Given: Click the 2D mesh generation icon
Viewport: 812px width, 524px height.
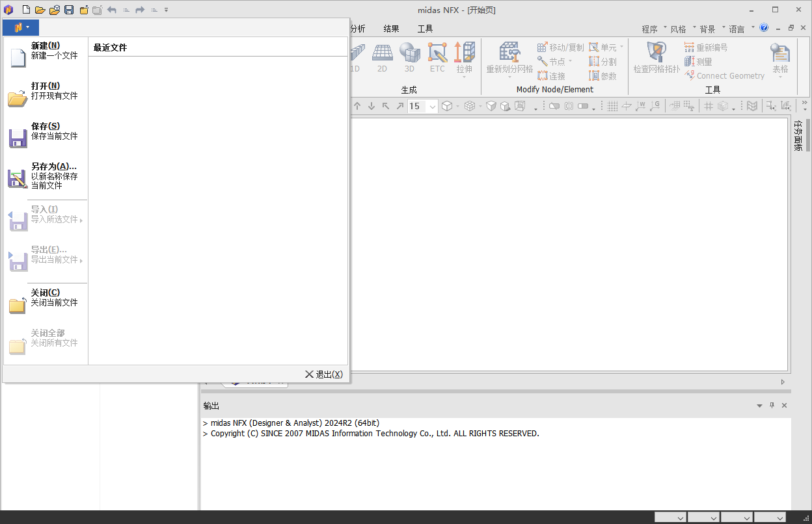Looking at the screenshot, I should click(x=382, y=58).
